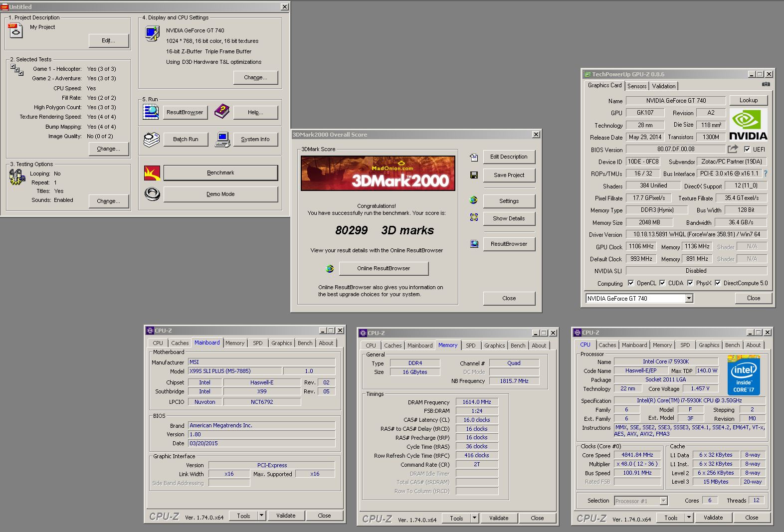Click the Show Details icon in score dialog
The width and height of the screenshot is (784, 532).
(x=474, y=217)
